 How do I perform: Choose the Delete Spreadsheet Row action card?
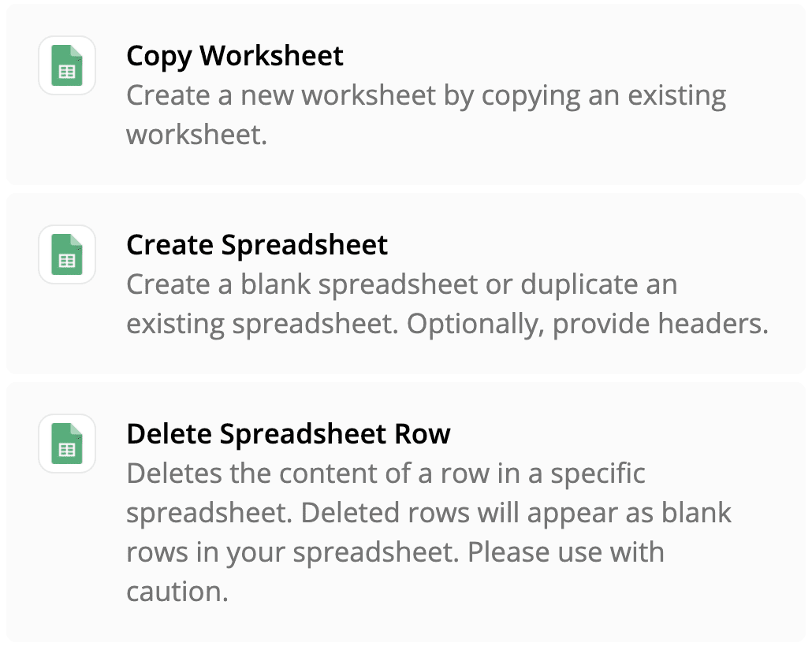tap(406, 512)
